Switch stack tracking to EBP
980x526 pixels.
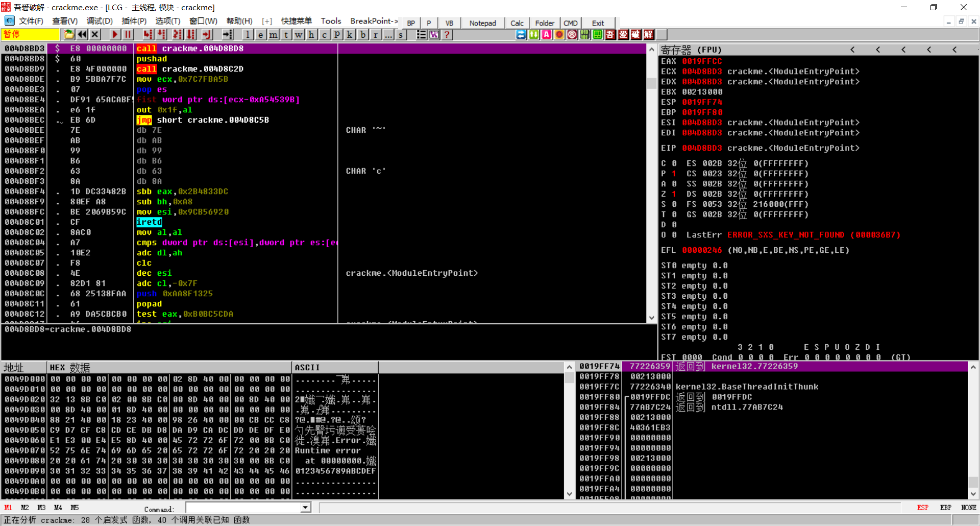(945, 508)
